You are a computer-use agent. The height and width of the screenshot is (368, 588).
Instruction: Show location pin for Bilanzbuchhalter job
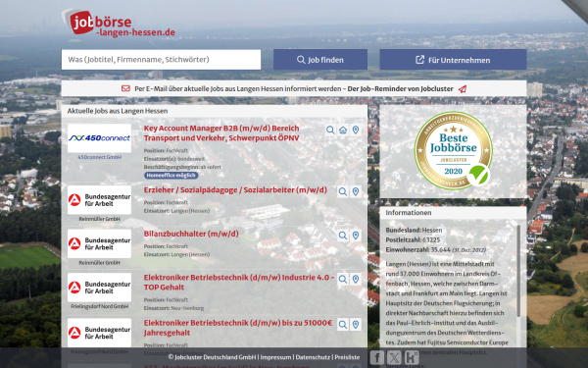click(x=356, y=236)
